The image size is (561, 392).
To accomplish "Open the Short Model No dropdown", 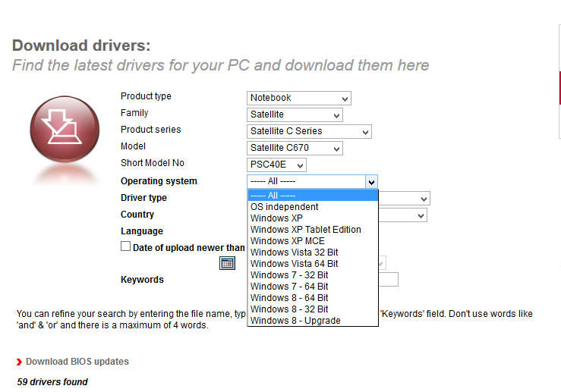I will tap(277, 165).
